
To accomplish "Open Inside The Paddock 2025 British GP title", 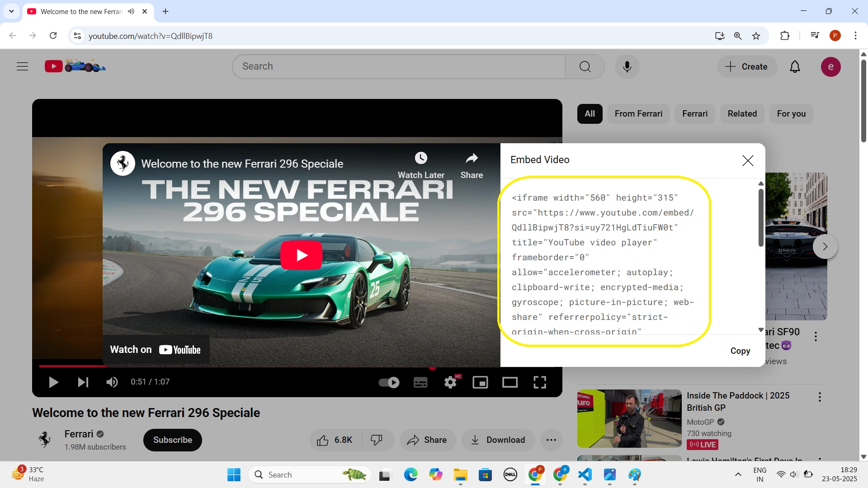I will 738,402.
